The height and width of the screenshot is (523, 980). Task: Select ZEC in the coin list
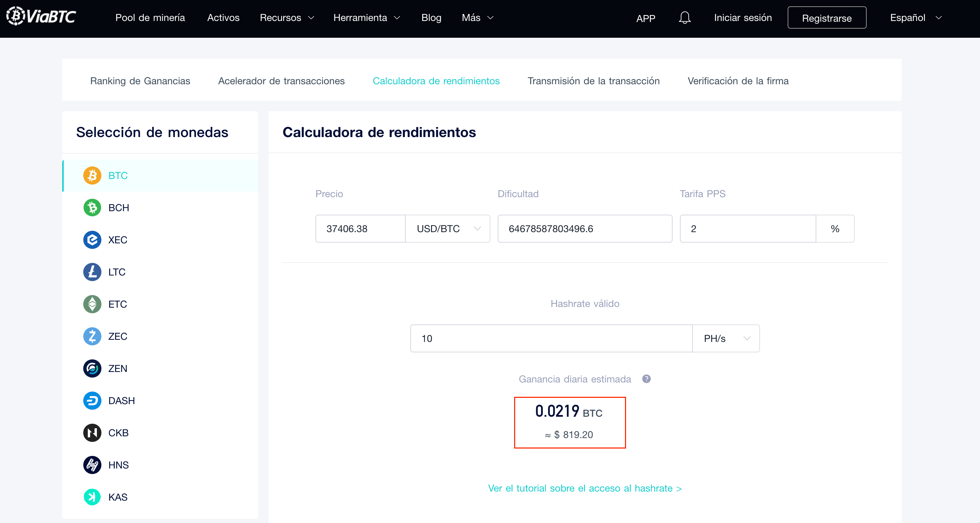coord(160,336)
